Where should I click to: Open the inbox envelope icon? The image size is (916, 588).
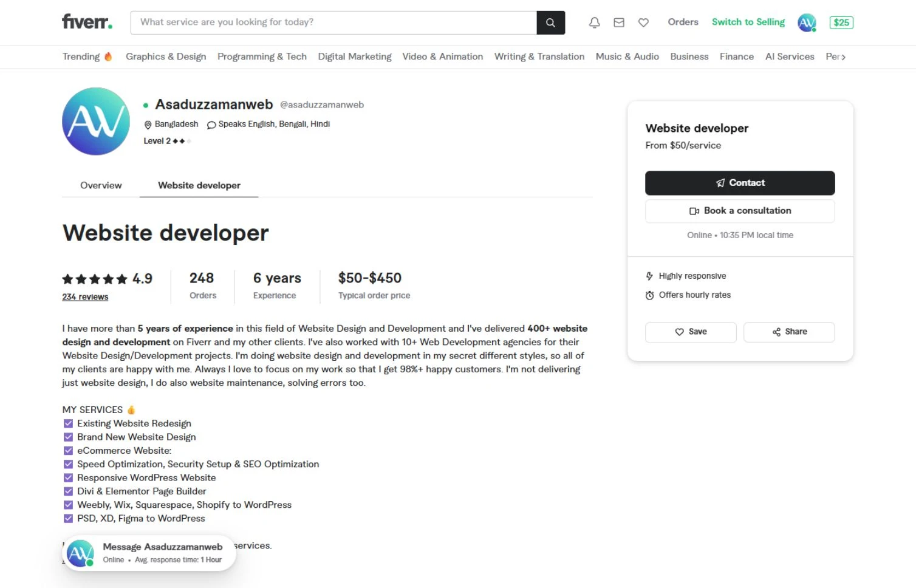(x=619, y=22)
